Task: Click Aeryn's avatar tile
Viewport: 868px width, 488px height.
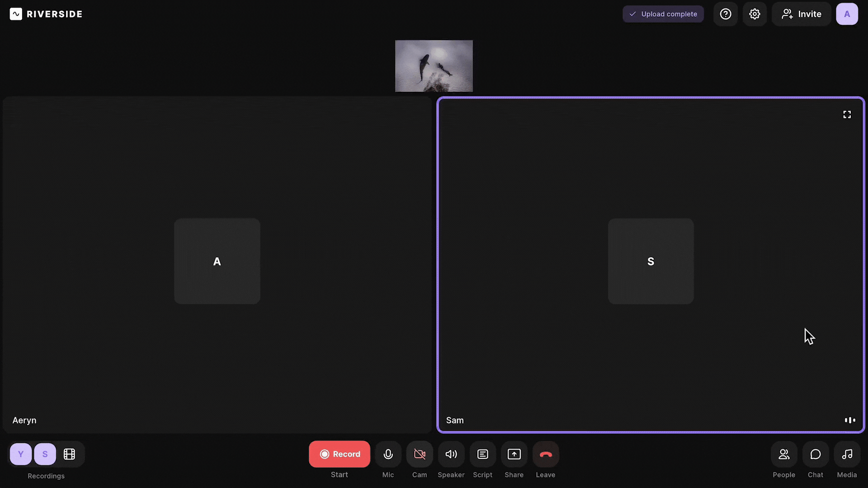Action: 217,261
